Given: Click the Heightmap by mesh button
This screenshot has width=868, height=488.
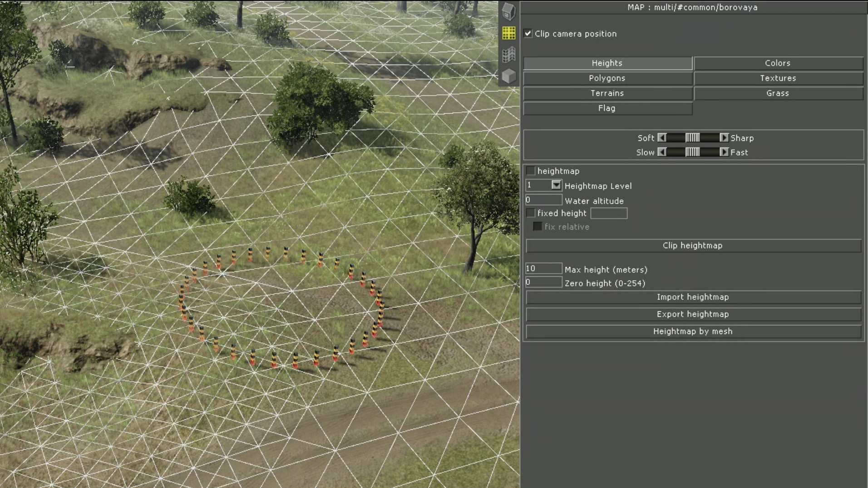Looking at the screenshot, I should tap(693, 332).
